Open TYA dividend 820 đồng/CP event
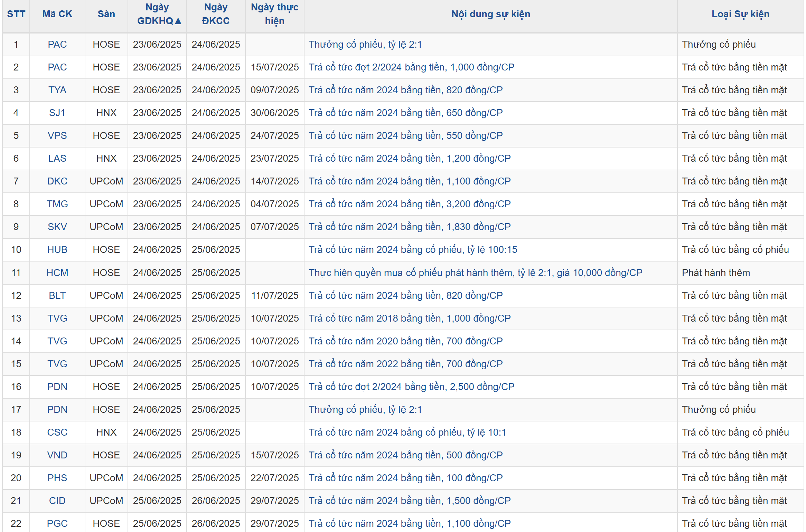The height and width of the screenshot is (532, 806). [x=406, y=90]
